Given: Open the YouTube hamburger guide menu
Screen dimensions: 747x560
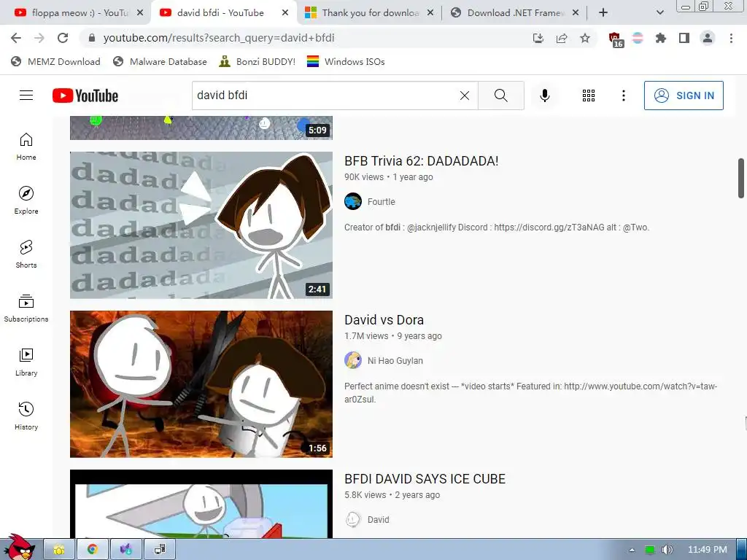Looking at the screenshot, I should click(x=26, y=96).
